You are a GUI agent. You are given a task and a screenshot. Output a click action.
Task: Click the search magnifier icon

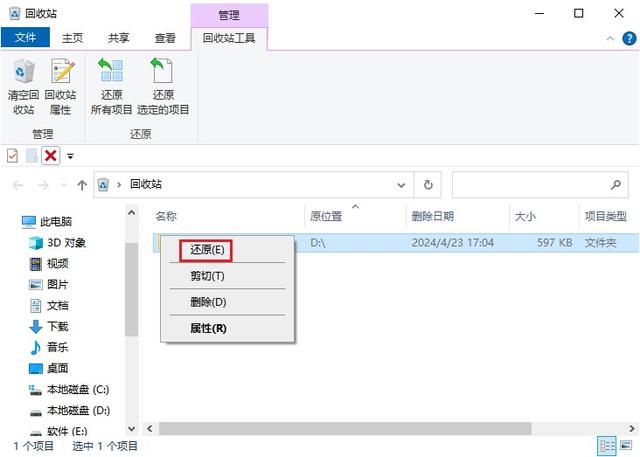coord(616,185)
